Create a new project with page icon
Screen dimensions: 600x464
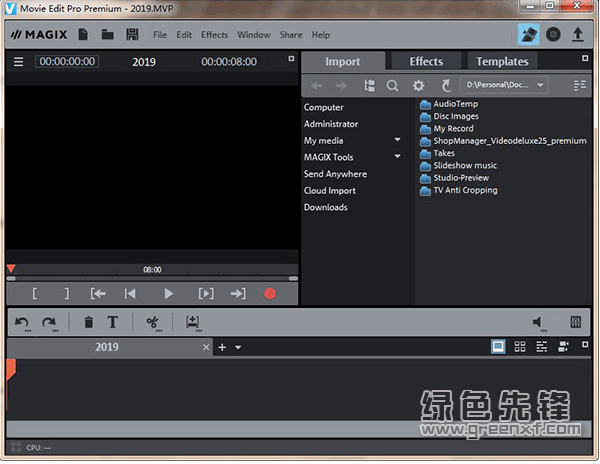click(83, 34)
